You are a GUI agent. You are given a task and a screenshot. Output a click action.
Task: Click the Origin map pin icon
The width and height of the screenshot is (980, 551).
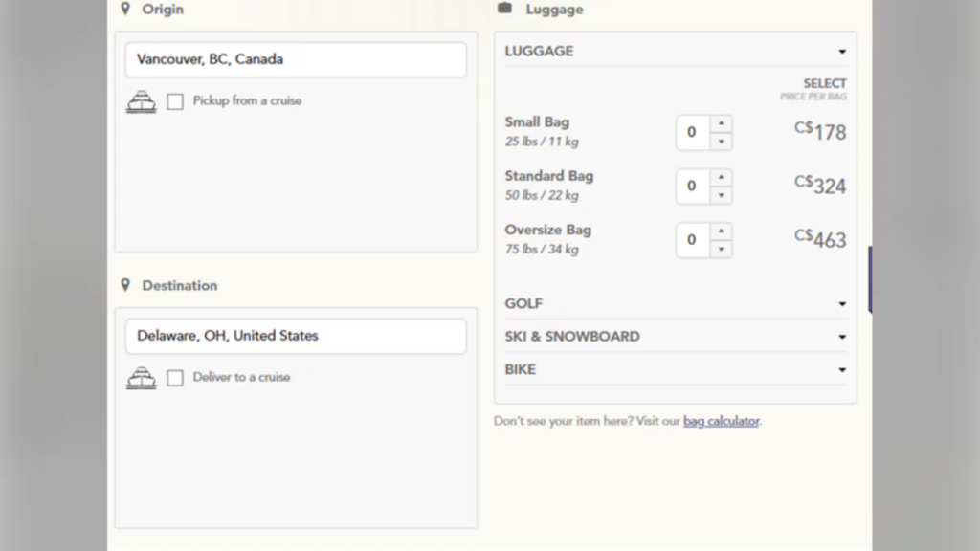tap(125, 9)
